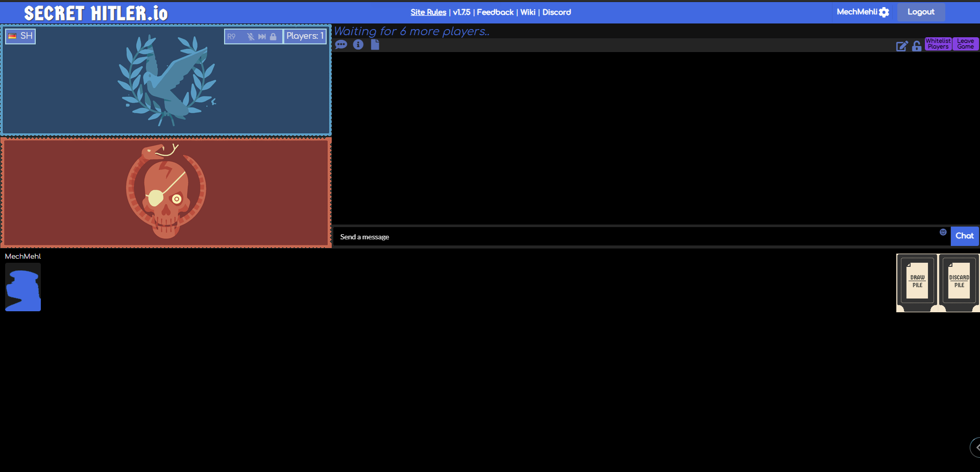Open the Discord link

[556, 12]
